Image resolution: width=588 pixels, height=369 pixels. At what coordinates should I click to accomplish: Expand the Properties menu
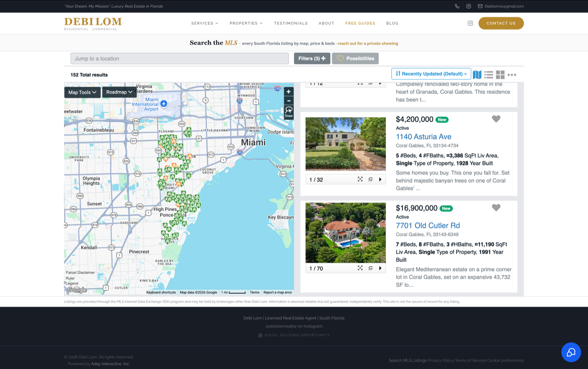246,23
